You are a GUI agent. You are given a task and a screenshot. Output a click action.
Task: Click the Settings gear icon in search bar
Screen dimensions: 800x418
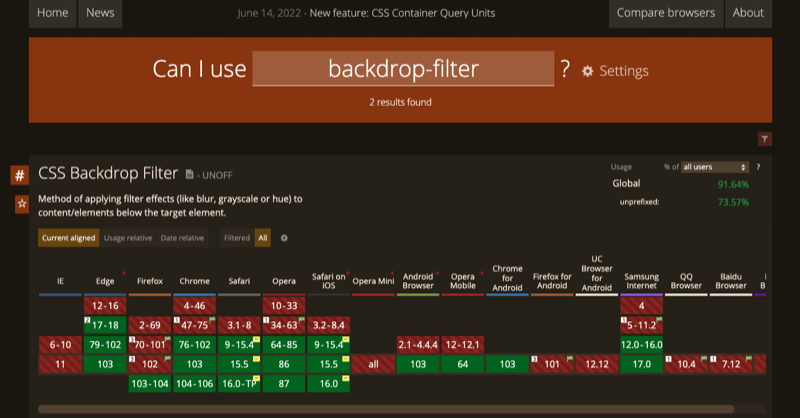pyautogui.click(x=587, y=71)
